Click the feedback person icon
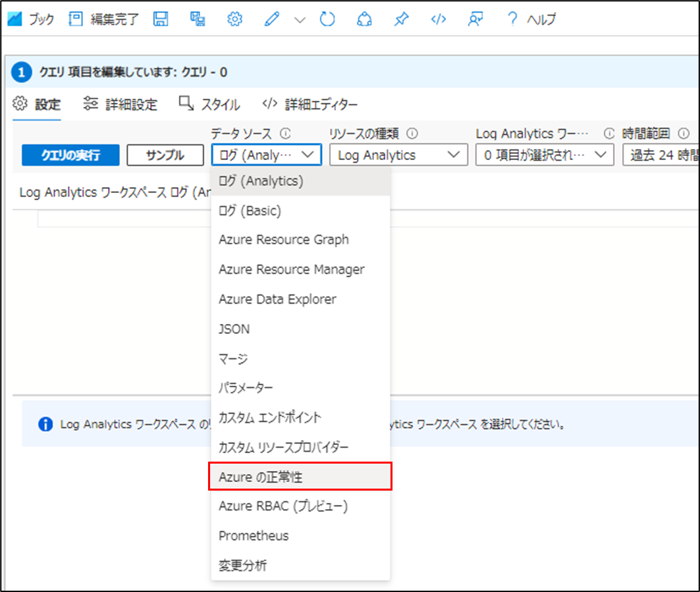Screen dimensions: 700x592 point(475,19)
